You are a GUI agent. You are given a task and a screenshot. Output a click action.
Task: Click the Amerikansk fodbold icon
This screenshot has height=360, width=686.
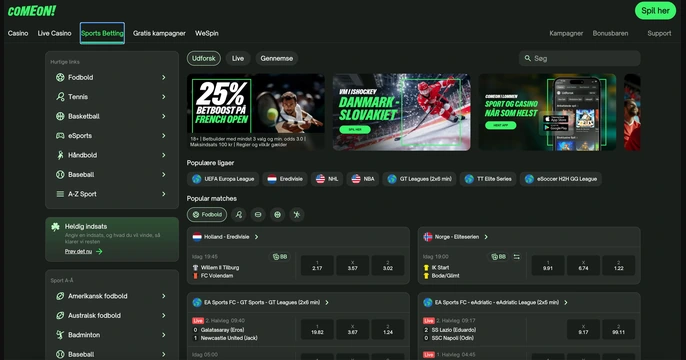click(60, 296)
